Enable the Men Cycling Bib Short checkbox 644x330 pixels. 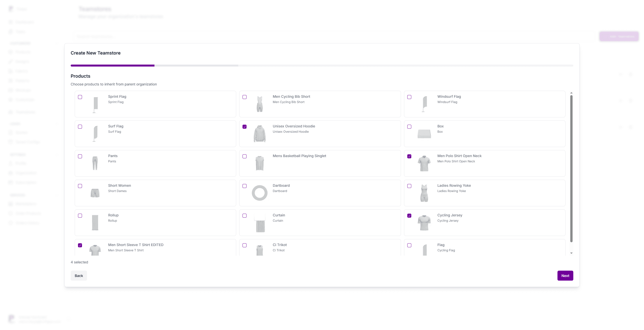pyautogui.click(x=245, y=97)
